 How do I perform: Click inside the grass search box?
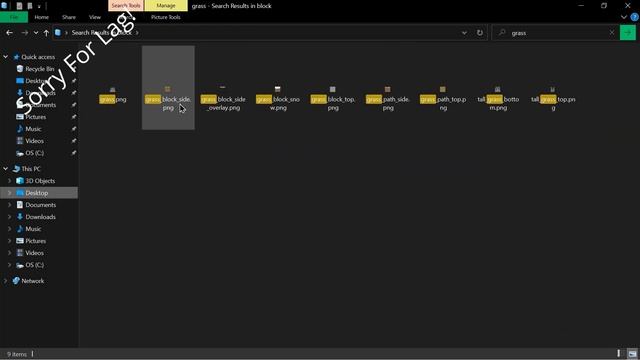(555, 33)
